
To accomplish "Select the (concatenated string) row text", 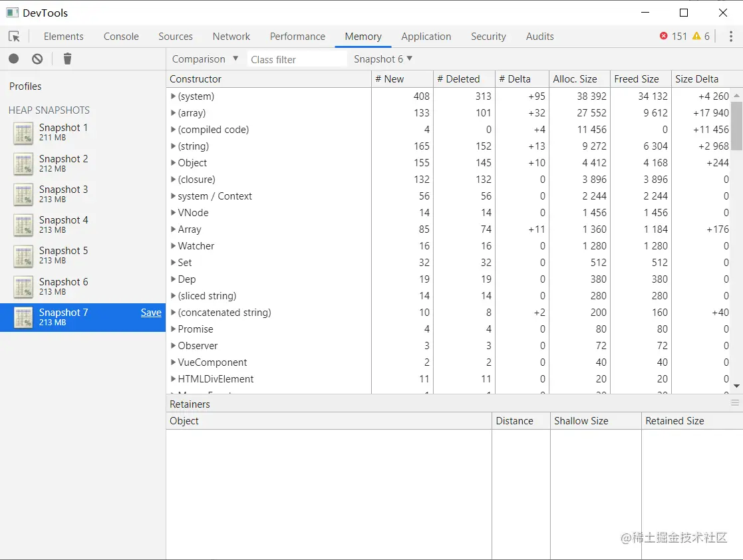I will [225, 313].
